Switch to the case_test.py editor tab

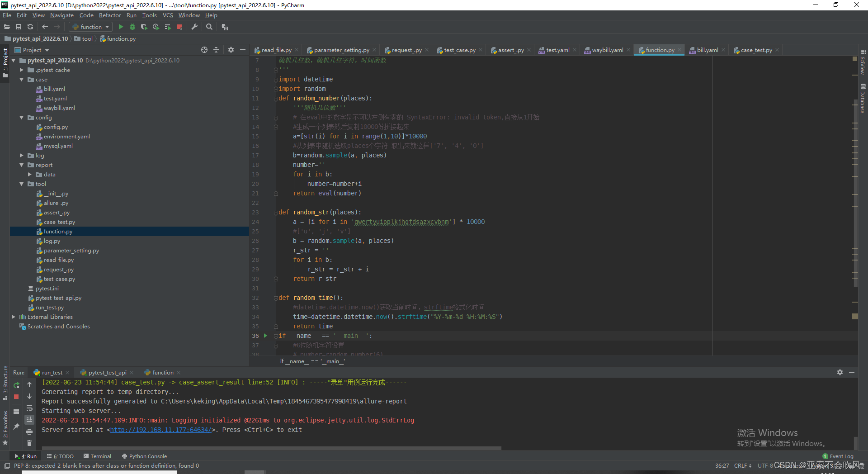click(756, 50)
